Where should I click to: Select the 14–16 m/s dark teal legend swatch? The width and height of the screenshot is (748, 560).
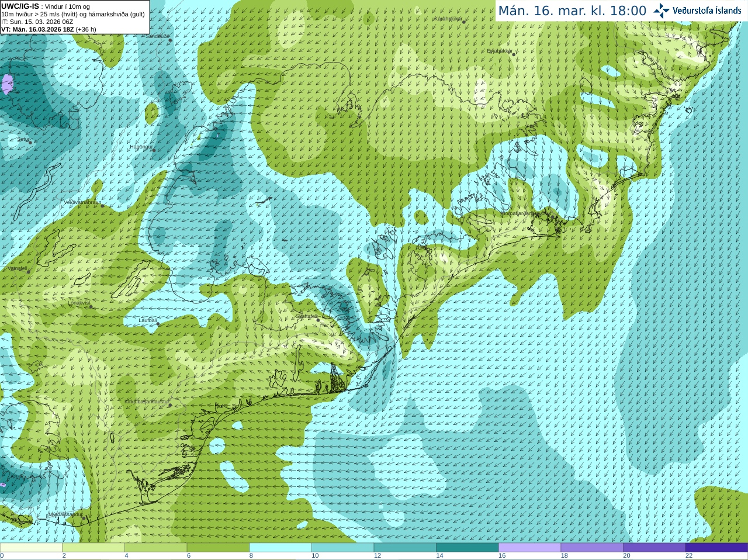click(467, 548)
